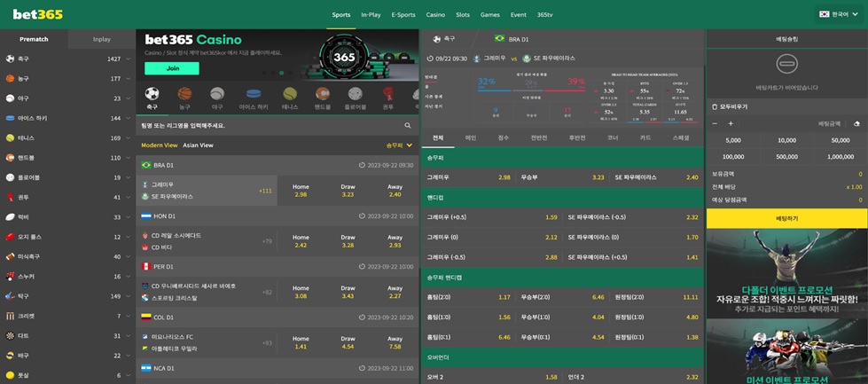This screenshot has width=868, height=384.
Task: Switch to Modern View
Action: pyautogui.click(x=159, y=145)
